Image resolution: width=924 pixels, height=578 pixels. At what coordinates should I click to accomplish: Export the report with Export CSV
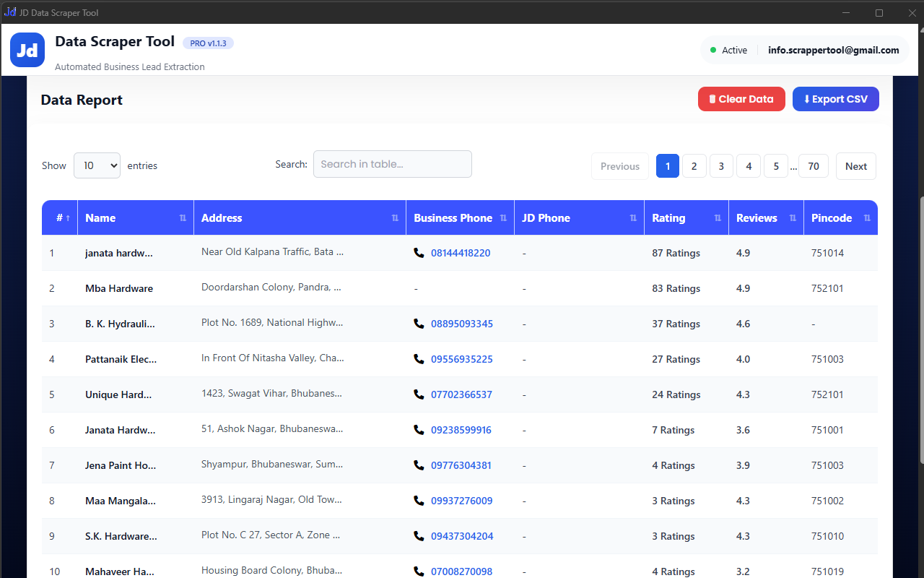pos(836,99)
